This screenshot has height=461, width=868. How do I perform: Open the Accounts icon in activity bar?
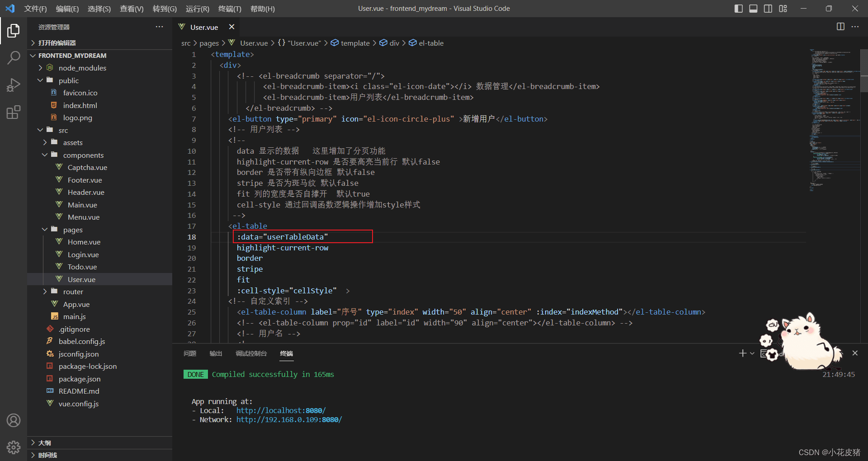pyautogui.click(x=14, y=420)
